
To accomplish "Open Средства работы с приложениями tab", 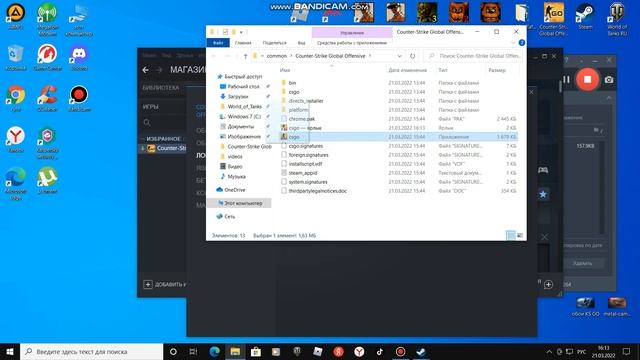I will pos(352,43).
